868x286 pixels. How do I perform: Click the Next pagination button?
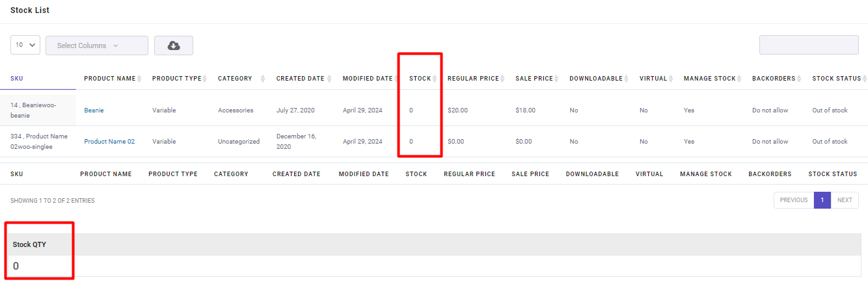tap(845, 200)
